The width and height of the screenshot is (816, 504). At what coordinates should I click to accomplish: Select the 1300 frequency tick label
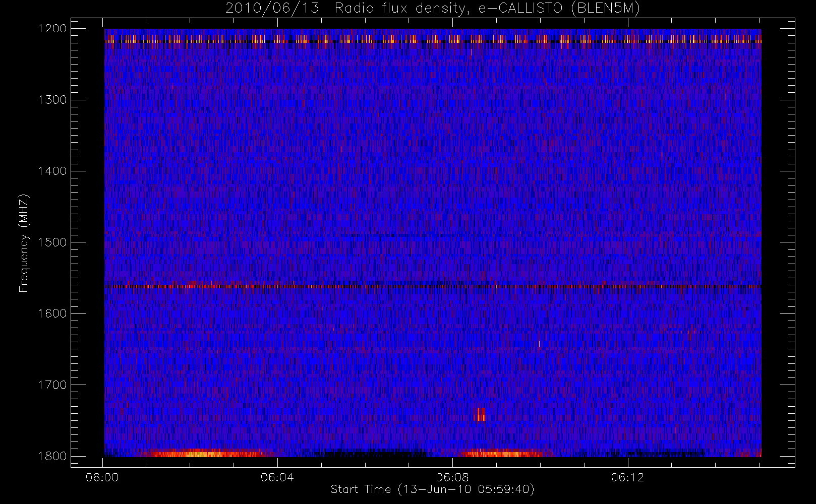click(52, 100)
